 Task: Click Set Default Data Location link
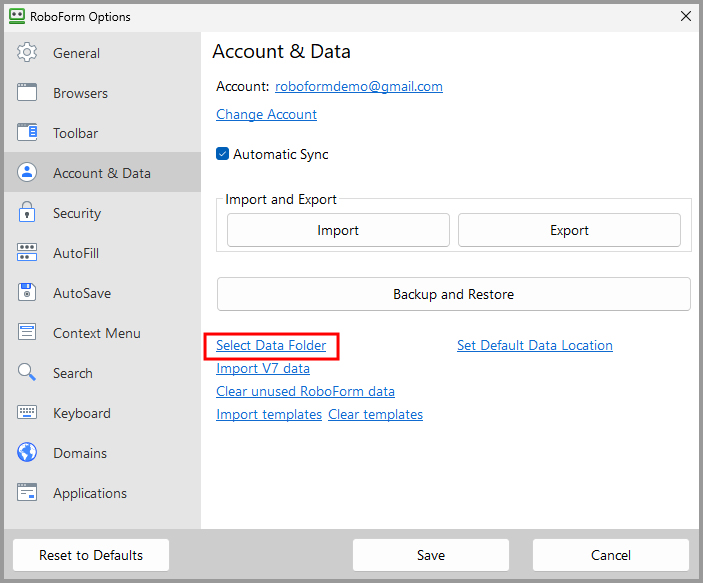coord(535,345)
